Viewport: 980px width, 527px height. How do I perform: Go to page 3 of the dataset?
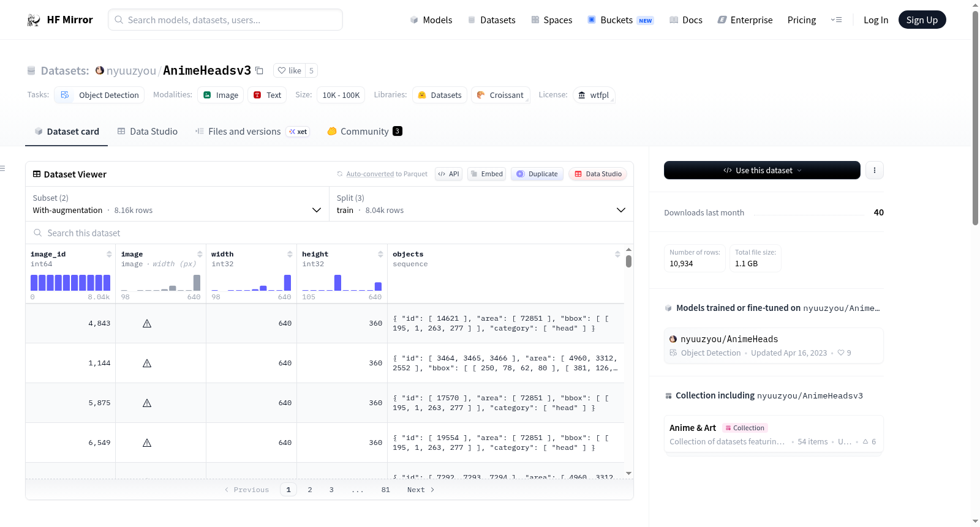(331, 490)
